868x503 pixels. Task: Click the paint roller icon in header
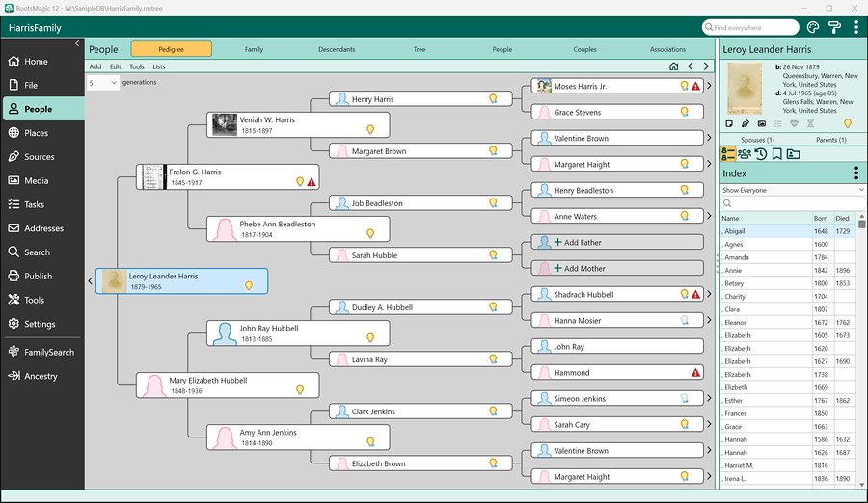(x=834, y=27)
